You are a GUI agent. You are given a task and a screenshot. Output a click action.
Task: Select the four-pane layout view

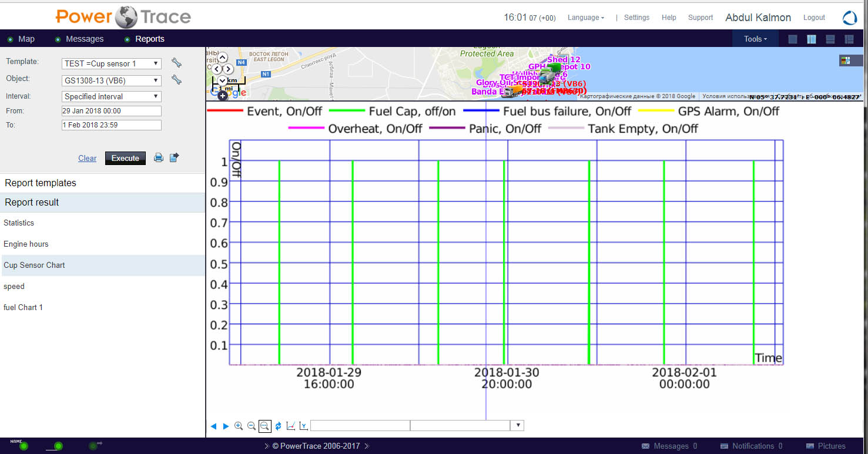point(849,39)
